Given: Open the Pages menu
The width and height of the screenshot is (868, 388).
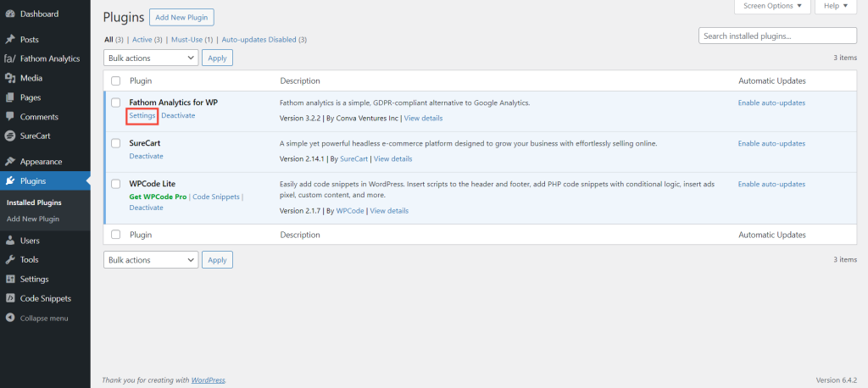Looking at the screenshot, I should coord(31,97).
